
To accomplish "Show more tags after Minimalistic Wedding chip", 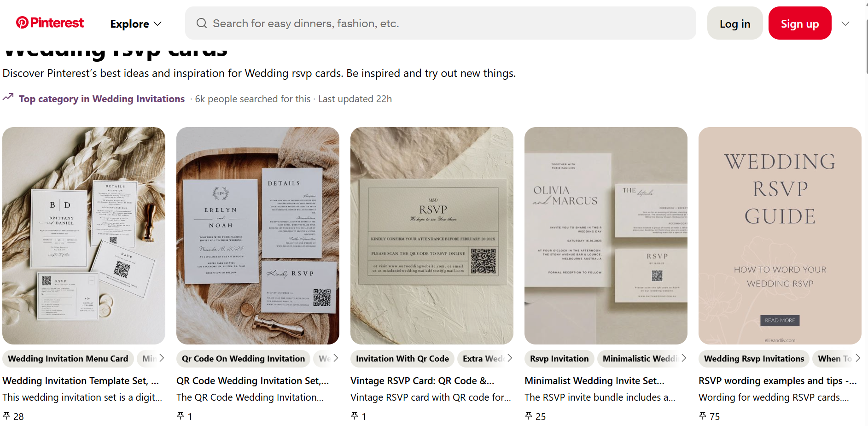I will [684, 358].
